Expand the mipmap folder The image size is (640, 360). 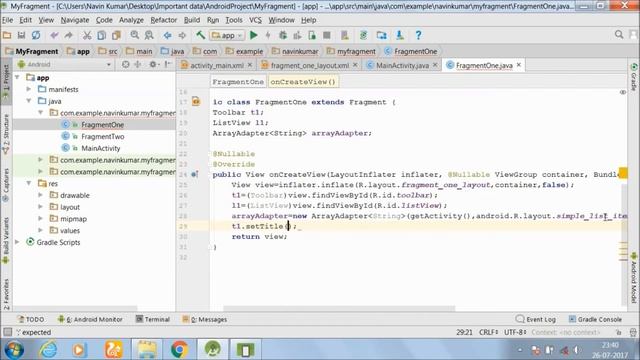pyautogui.click(x=40, y=218)
